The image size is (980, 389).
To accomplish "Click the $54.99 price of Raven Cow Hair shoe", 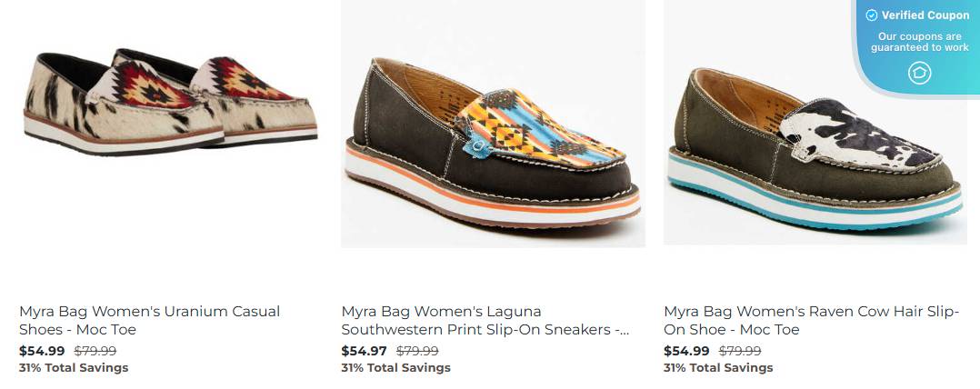I will pos(686,351).
